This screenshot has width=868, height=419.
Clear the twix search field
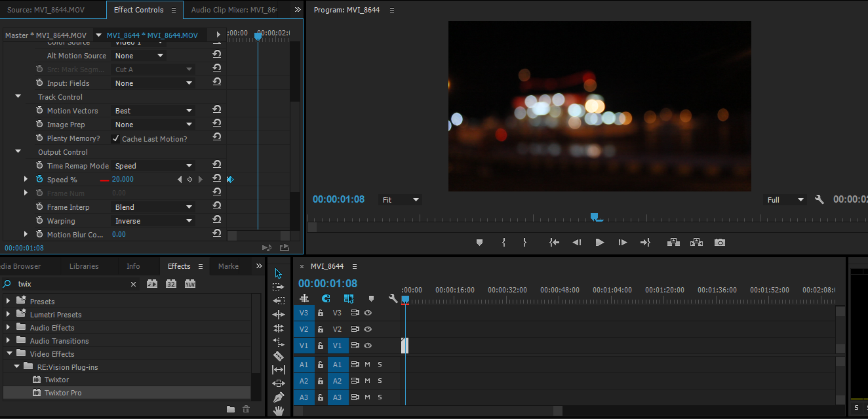click(x=134, y=283)
